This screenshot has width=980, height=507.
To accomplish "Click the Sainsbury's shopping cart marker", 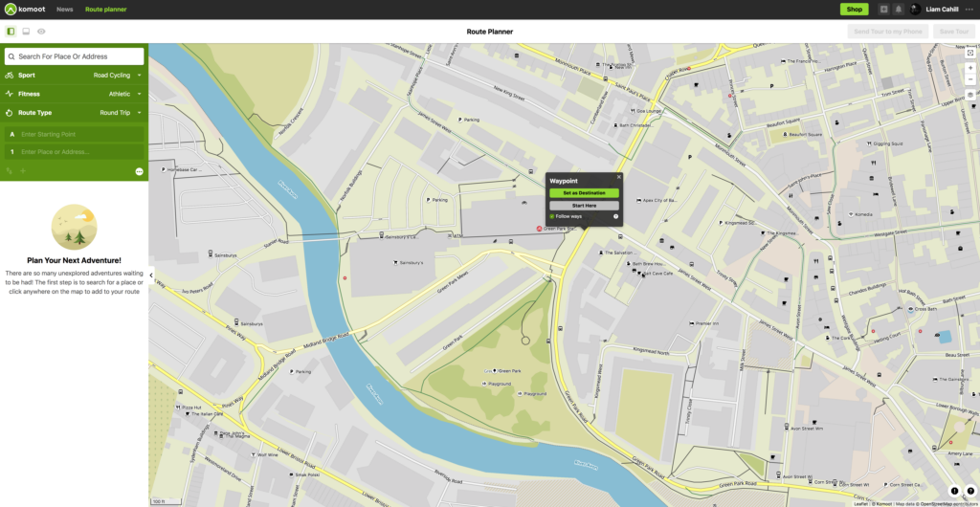I will (x=395, y=263).
